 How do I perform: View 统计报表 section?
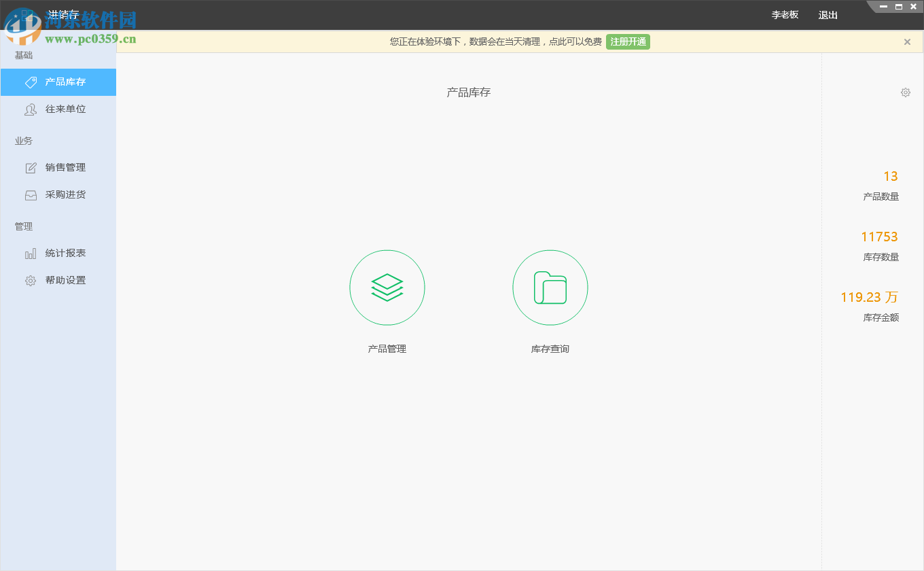point(58,254)
